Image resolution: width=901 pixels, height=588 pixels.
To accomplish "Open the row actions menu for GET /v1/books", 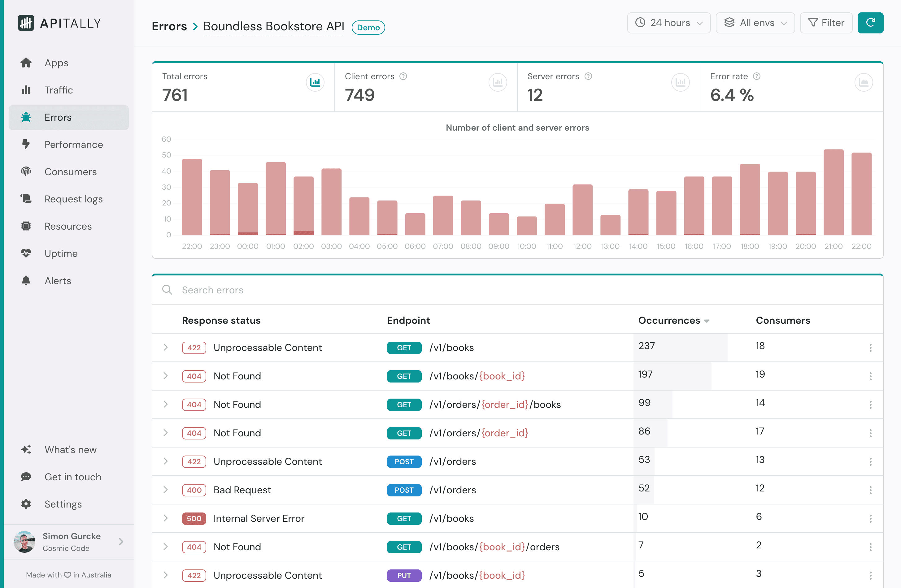I will [x=871, y=347].
